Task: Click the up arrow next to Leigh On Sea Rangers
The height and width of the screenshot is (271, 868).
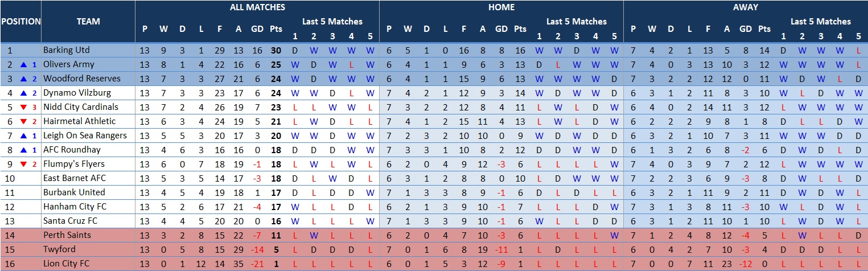Action: tap(24, 135)
